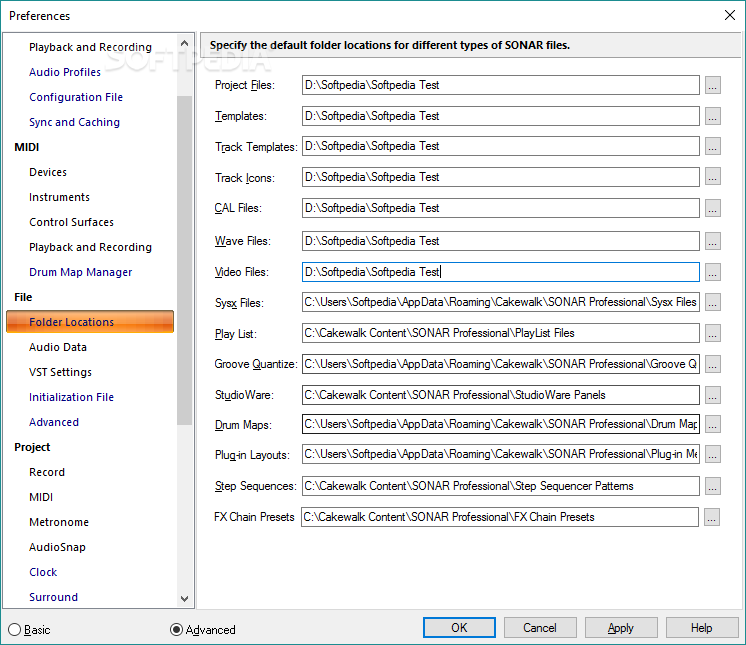The image size is (746, 645).
Task: Click the Wave Files path field
Action: pos(501,241)
